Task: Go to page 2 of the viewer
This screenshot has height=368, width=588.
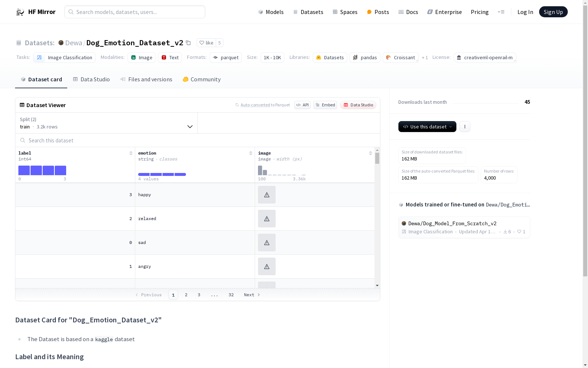Action: pos(186,295)
